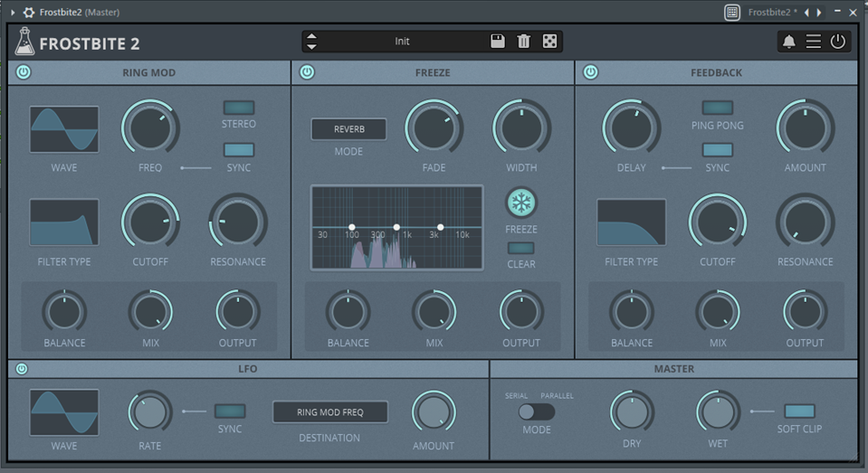868x473 pixels.
Task: Click the Master Wet knob
Action: (718, 412)
